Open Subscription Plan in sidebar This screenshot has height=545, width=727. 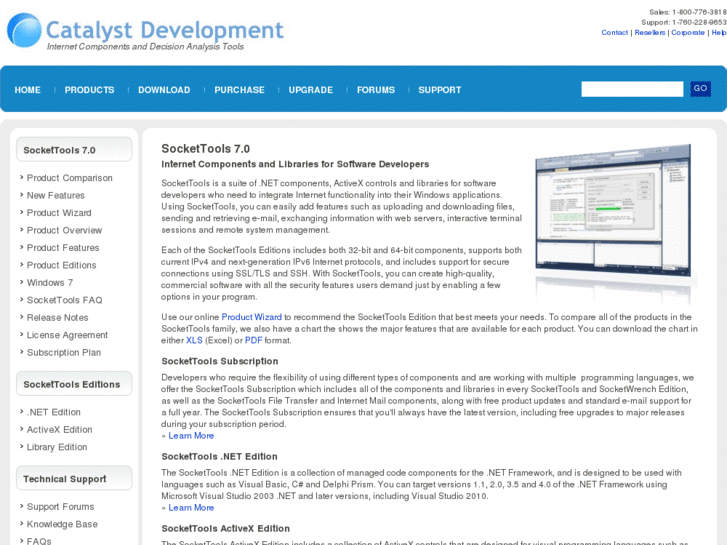[64, 353]
